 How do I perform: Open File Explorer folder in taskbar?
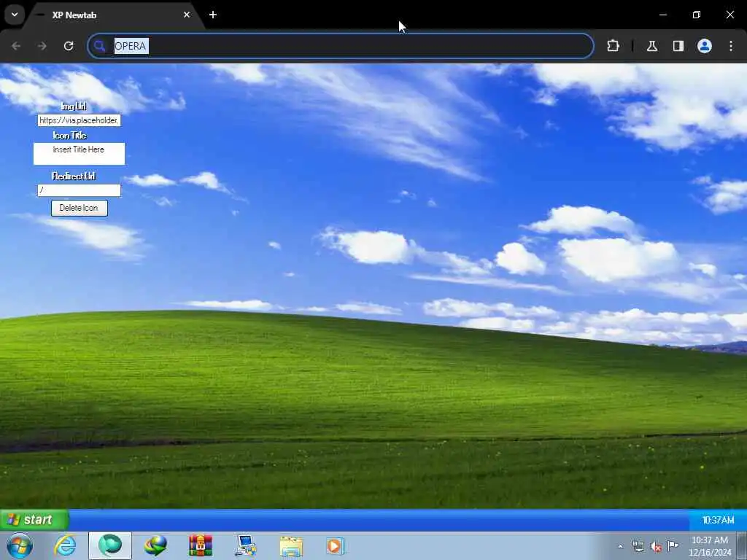(x=291, y=545)
